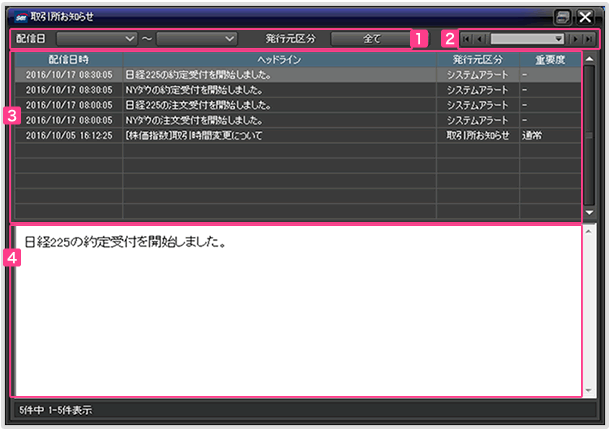Select headline 日経225の約定受付を開始しました。 in the list
The width and height of the screenshot is (610, 430).
(x=198, y=75)
